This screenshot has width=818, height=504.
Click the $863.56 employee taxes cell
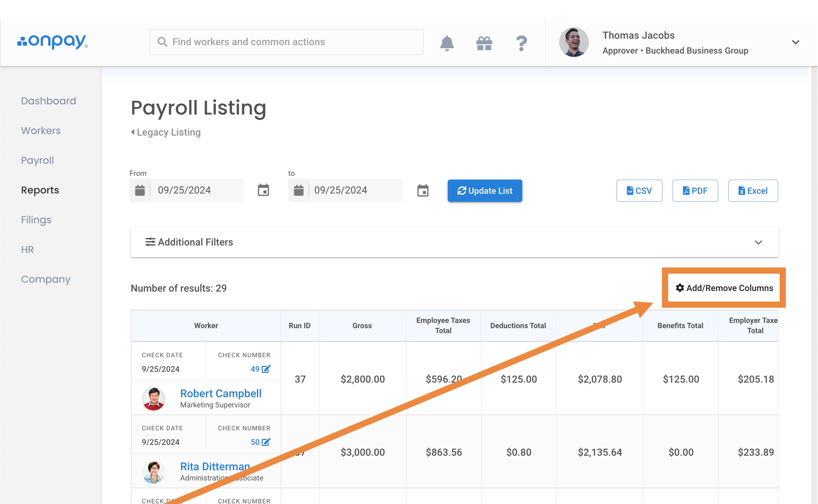tap(444, 452)
